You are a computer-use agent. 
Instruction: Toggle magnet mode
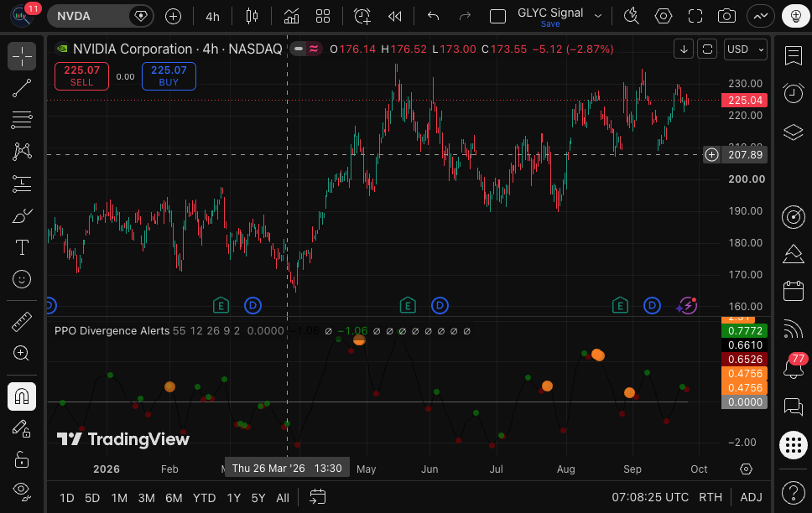pyautogui.click(x=22, y=396)
